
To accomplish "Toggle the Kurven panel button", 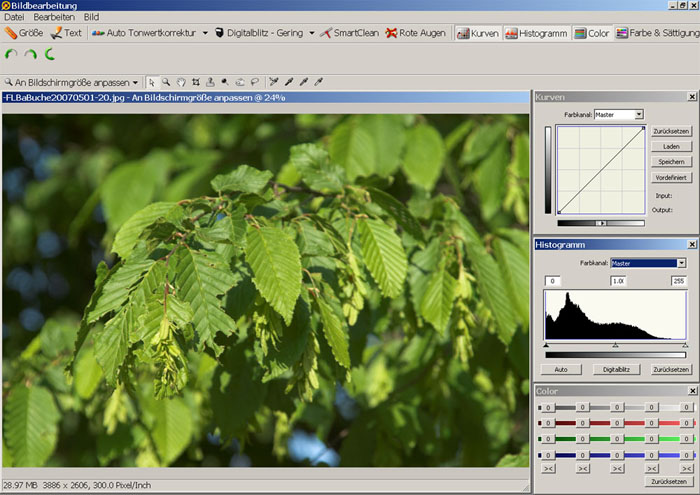I will 478,33.
